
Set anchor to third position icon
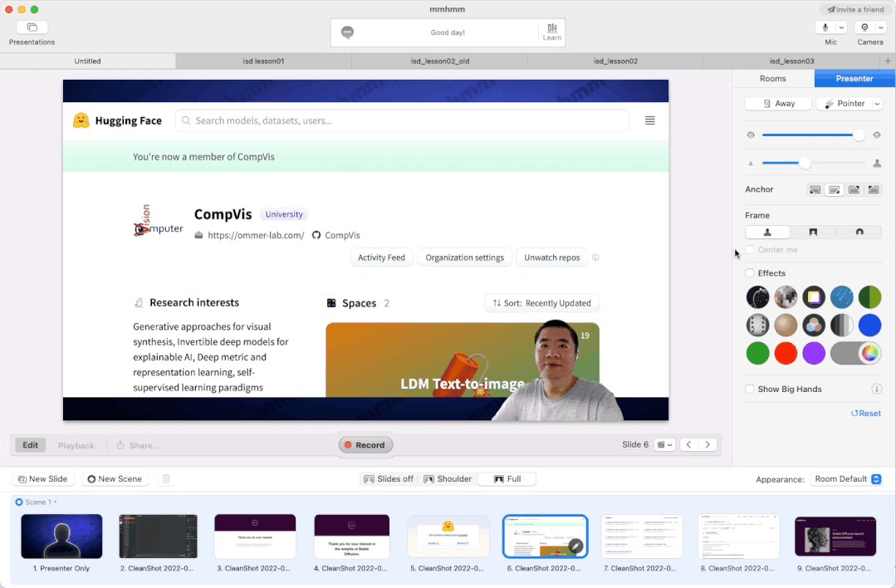(x=854, y=189)
